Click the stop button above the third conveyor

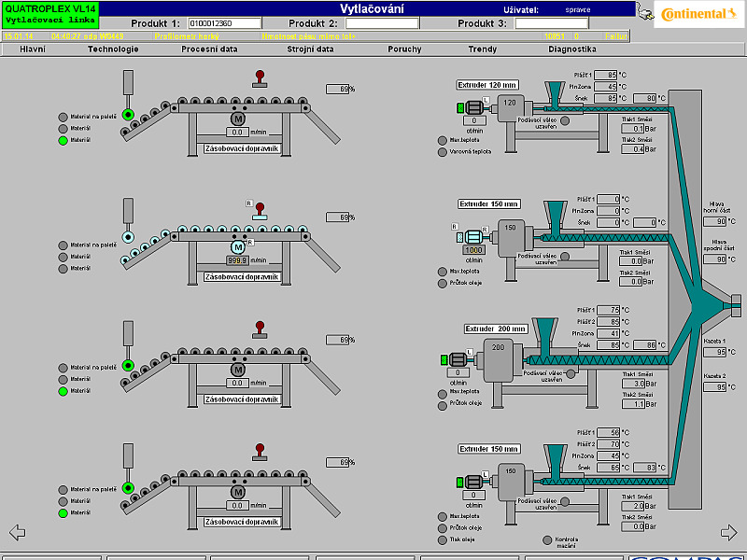coord(260,329)
